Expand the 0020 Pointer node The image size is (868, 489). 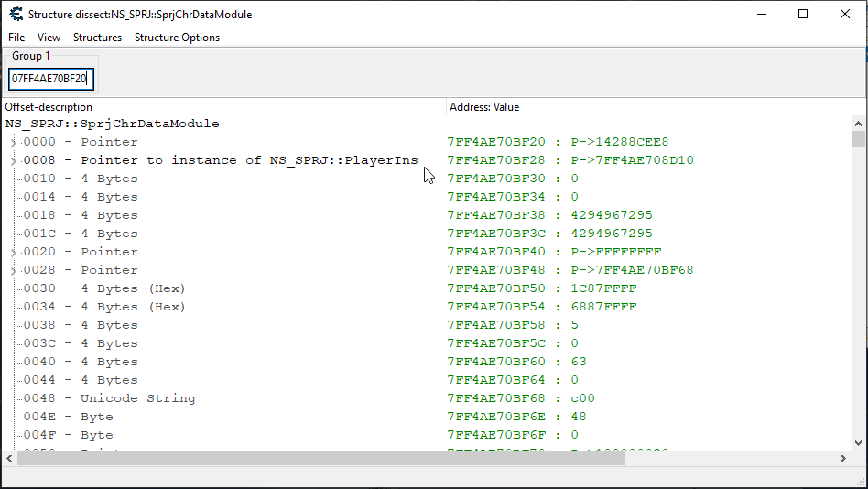tap(13, 252)
